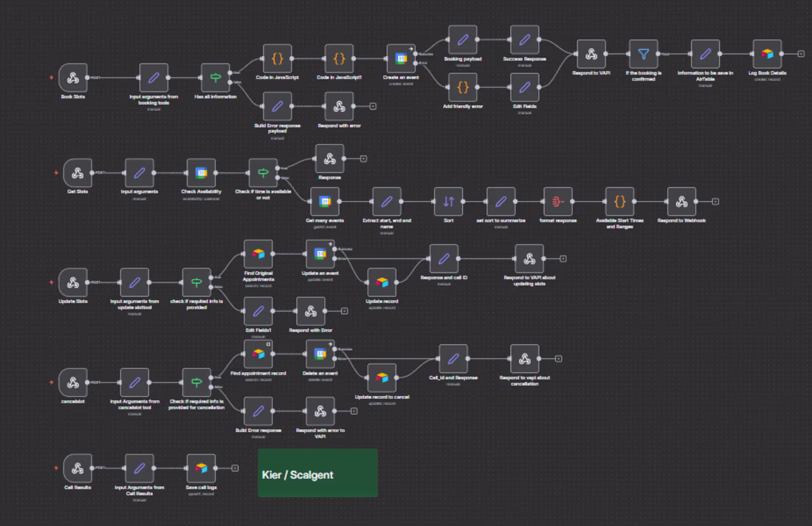Add a node after 'Log Book Details'

click(x=801, y=54)
